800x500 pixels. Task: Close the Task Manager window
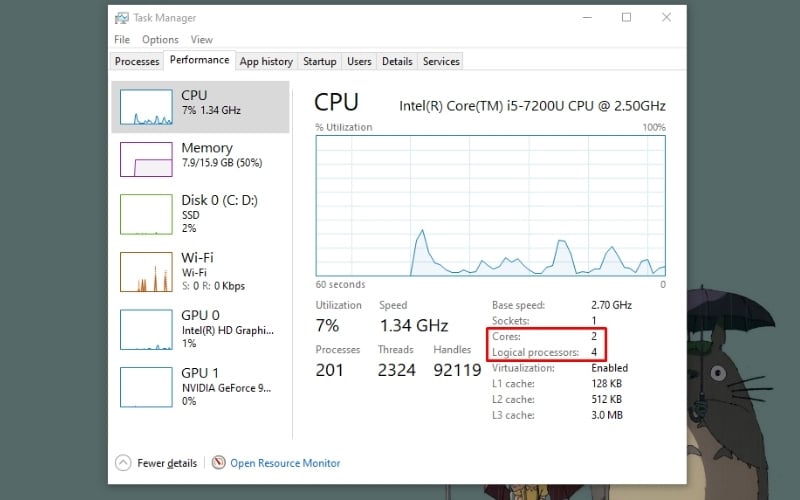[x=666, y=17]
